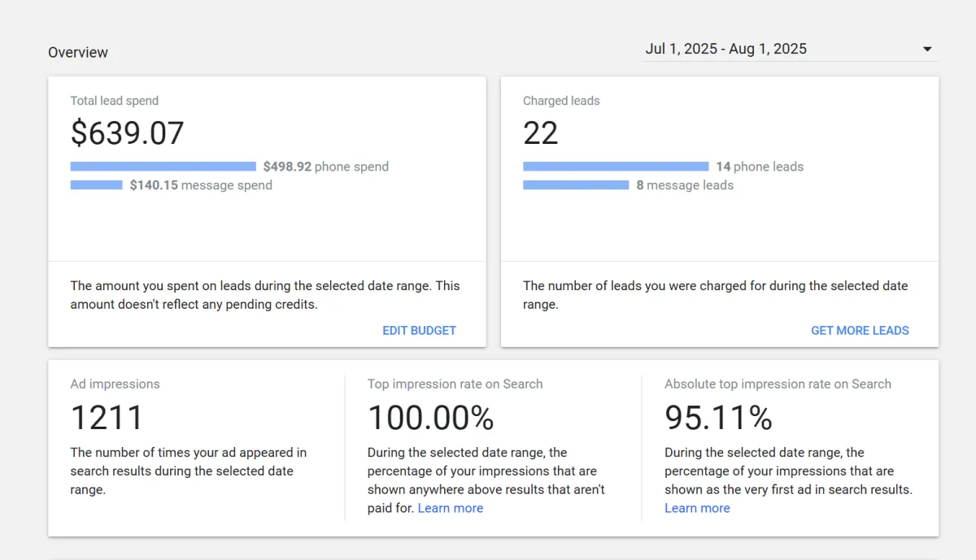Click the Overview heading

click(78, 53)
